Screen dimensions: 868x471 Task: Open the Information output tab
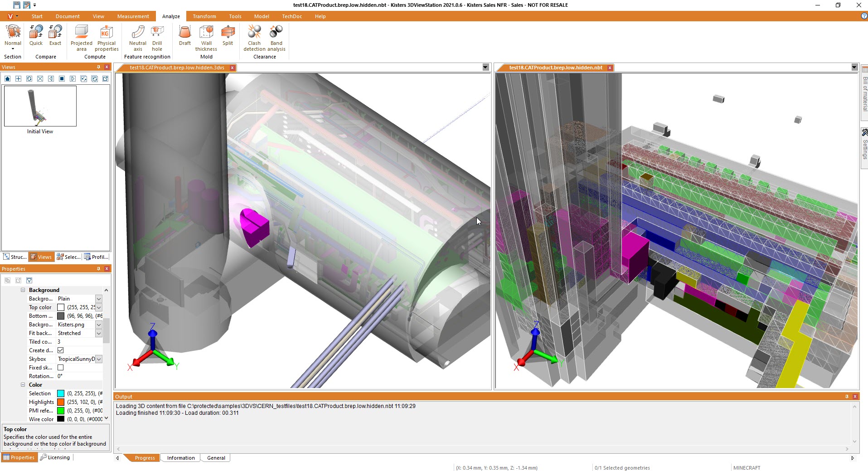[180, 458]
